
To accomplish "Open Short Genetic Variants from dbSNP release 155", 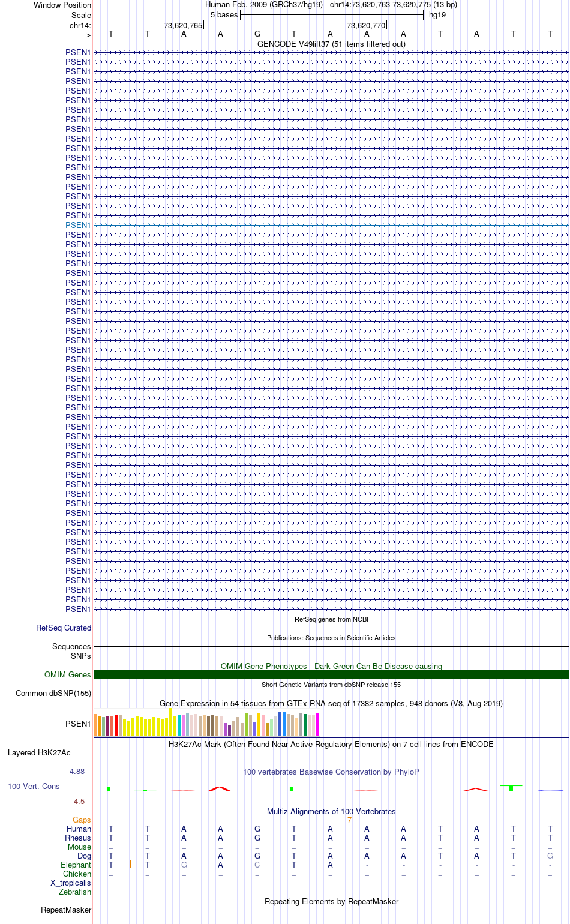I will [331, 685].
